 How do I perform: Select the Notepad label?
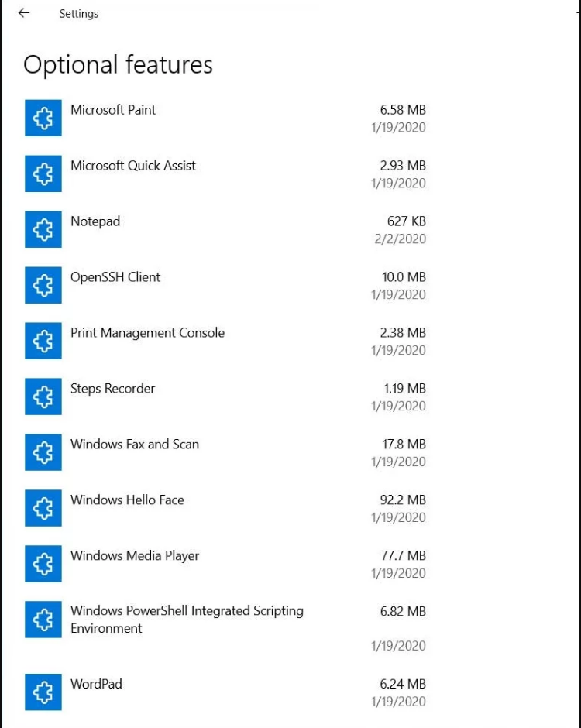click(95, 221)
